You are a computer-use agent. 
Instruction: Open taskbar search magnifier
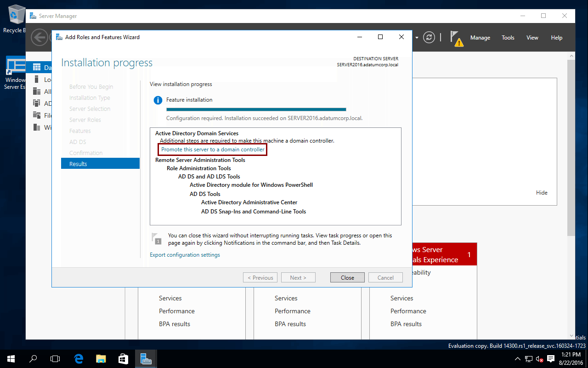point(33,359)
